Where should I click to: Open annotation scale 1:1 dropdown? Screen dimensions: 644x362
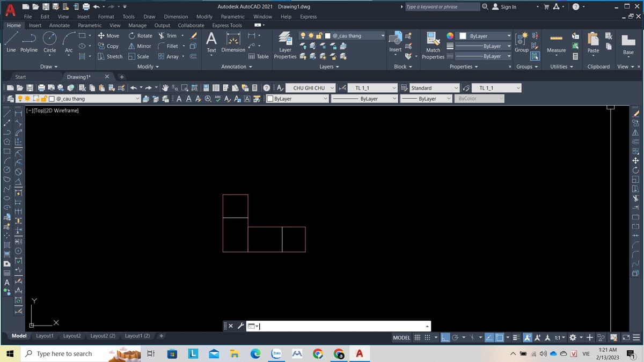pyautogui.click(x=560, y=338)
